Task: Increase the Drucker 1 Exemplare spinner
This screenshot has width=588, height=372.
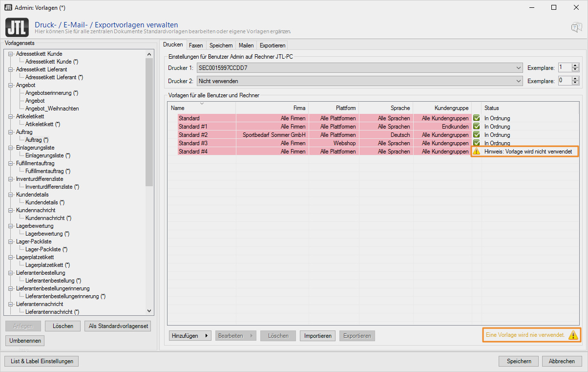Action: coord(575,66)
